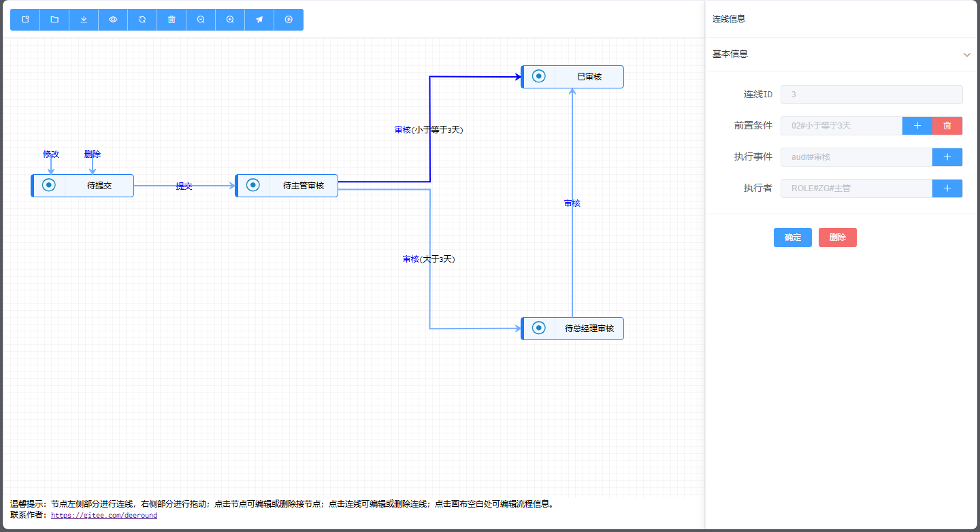Click the 连线ID input field
Image resolution: width=980 pixels, height=532 pixels.
coord(872,95)
